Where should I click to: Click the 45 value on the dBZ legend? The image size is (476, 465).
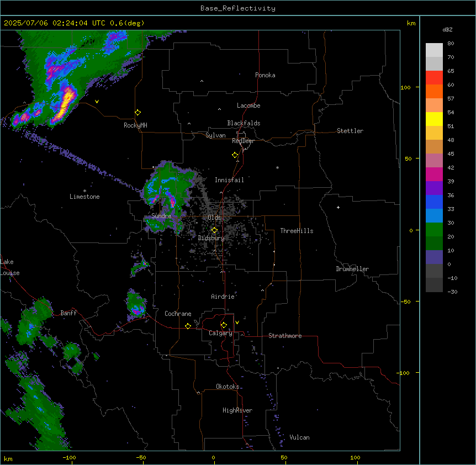pyautogui.click(x=451, y=154)
